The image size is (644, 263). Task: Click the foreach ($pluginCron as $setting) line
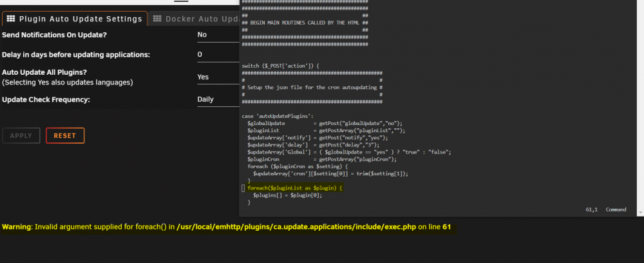click(x=298, y=166)
